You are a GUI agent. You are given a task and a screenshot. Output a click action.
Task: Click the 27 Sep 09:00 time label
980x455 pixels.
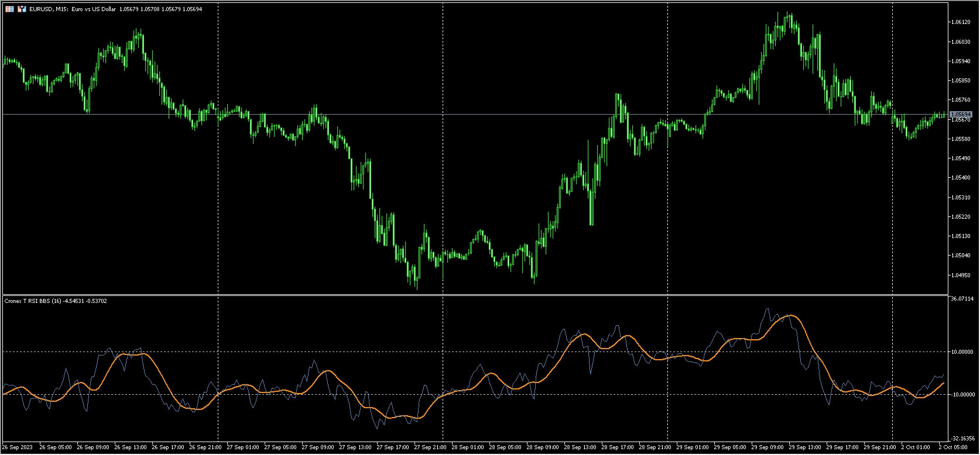[x=318, y=447]
